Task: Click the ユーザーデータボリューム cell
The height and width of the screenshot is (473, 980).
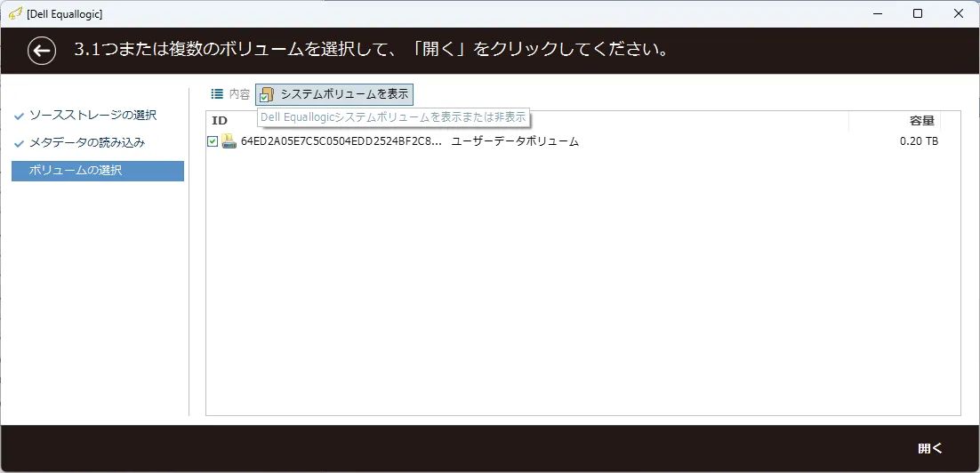Action: point(515,142)
